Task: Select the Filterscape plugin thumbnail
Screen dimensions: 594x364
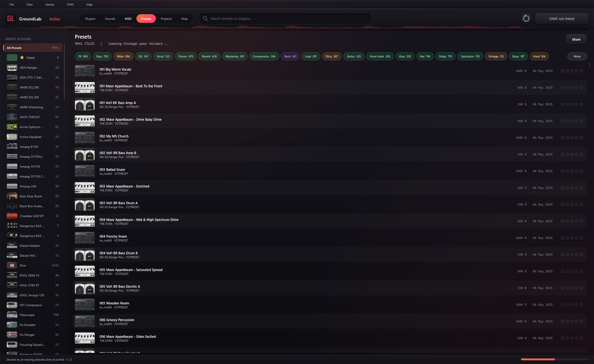Action: (x=12, y=315)
